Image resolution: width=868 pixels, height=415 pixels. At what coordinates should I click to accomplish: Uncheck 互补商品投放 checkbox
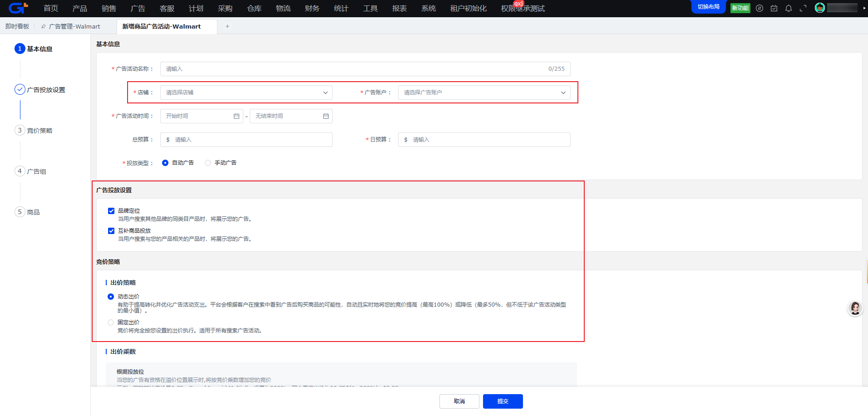pos(111,231)
